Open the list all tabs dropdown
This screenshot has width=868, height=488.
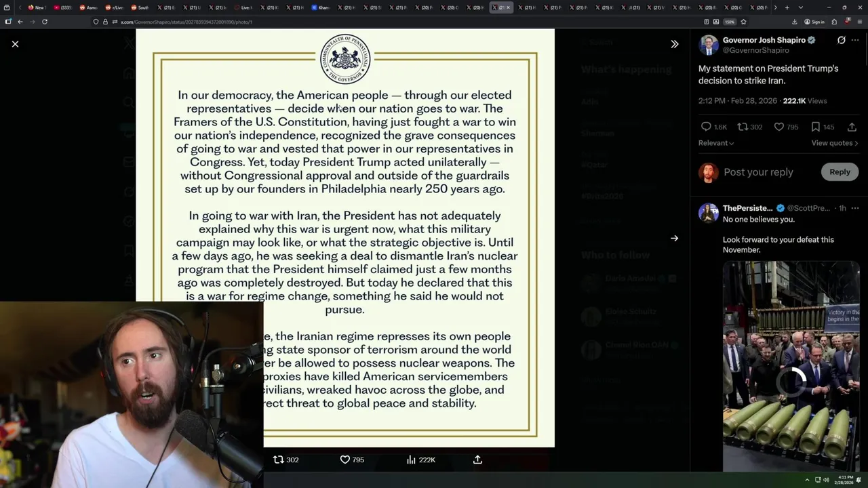click(800, 7)
